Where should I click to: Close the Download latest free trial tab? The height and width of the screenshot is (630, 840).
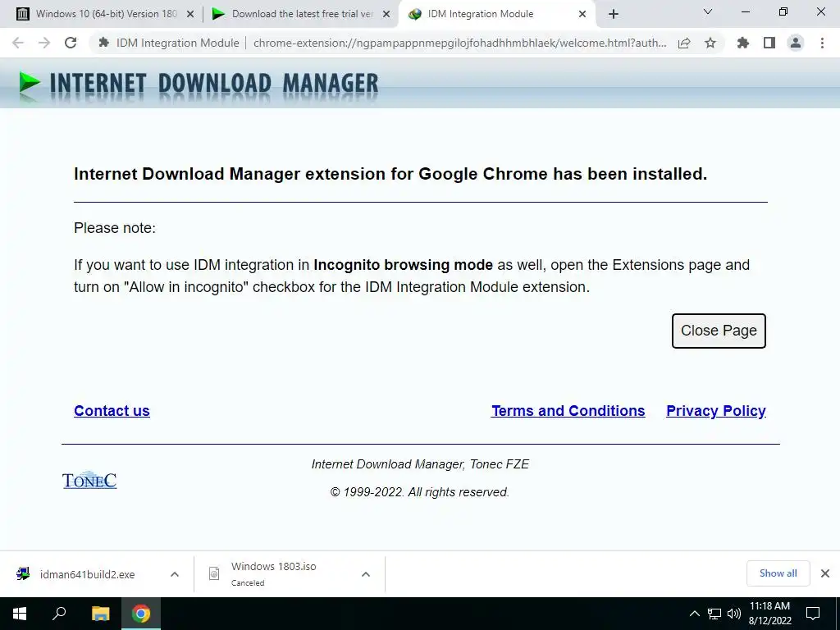[x=386, y=15]
